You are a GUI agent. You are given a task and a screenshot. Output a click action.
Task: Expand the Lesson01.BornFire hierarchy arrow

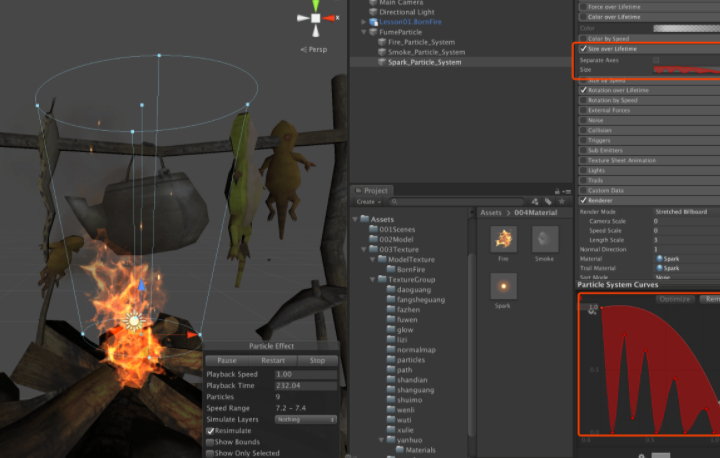[x=364, y=22]
